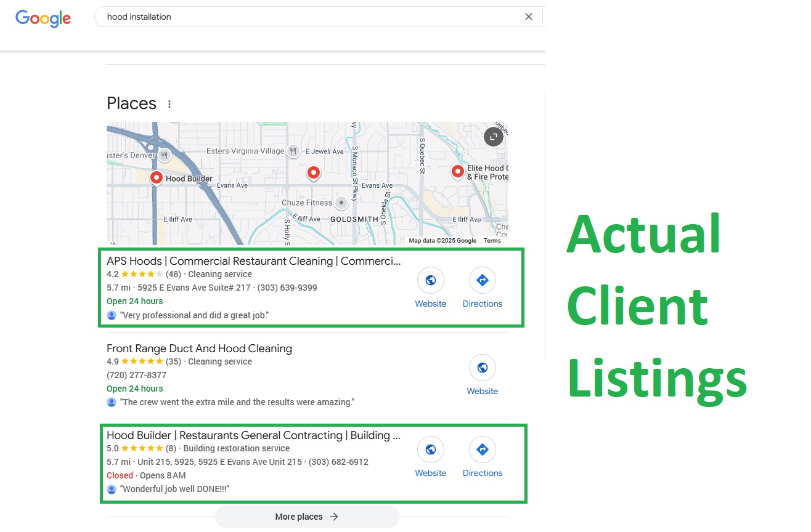The height and width of the screenshot is (532, 811).
Task: Open the Places three-dot options menu
Action: point(169,104)
